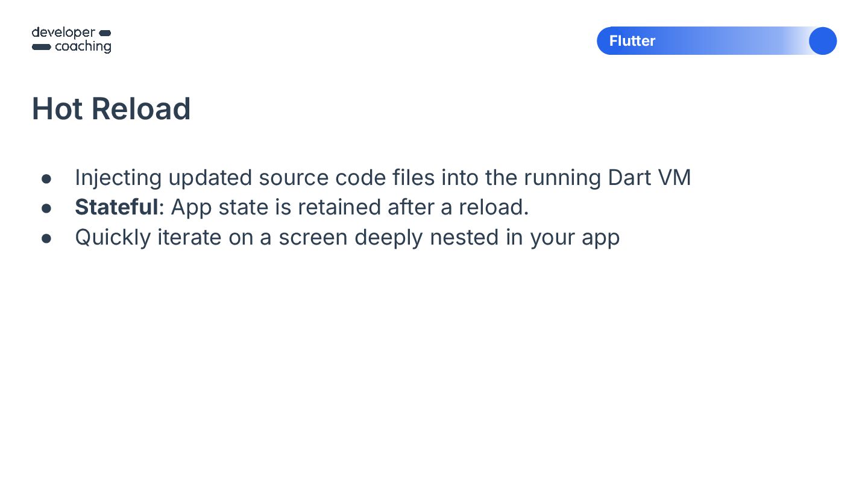Click the pill shape left of "coaching"
Image resolution: width=868 pixels, height=488 pixels.
[41, 47]
